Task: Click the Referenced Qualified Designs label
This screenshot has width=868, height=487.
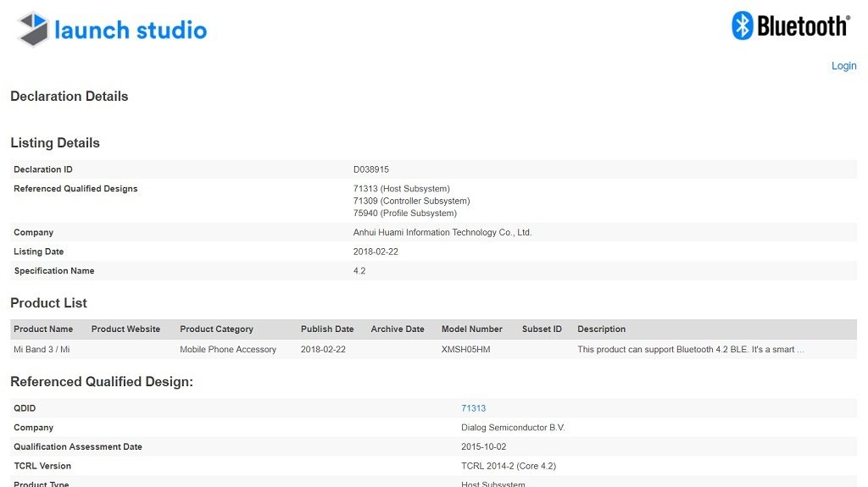Action: (x=75, y=189)
